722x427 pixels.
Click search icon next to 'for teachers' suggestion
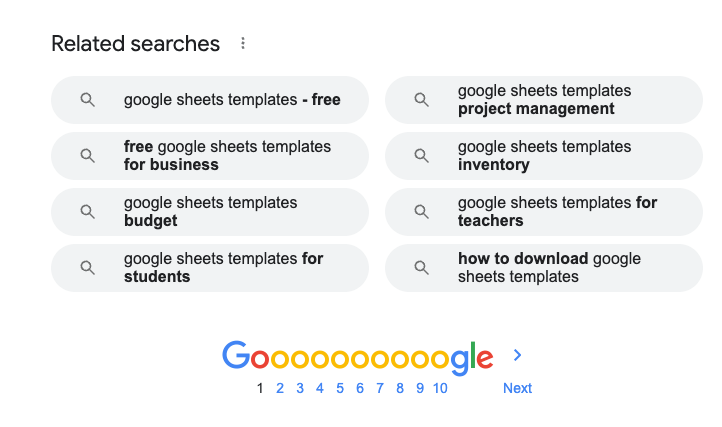pos(421,212)
